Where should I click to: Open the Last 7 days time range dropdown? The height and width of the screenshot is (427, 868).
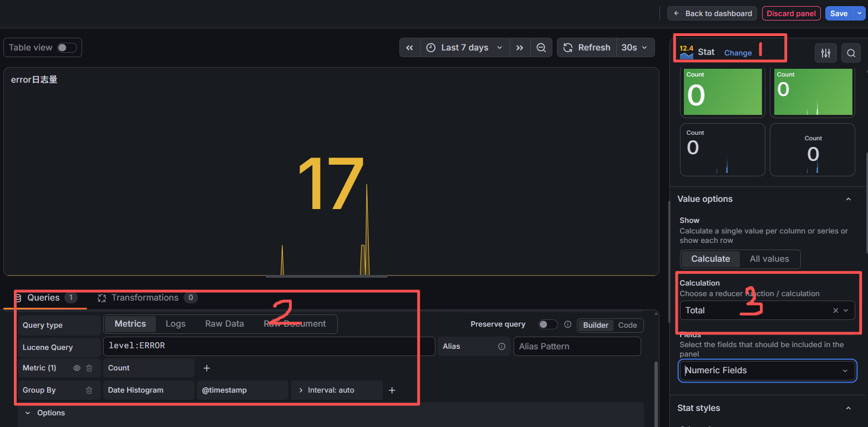tap(465, 48)
